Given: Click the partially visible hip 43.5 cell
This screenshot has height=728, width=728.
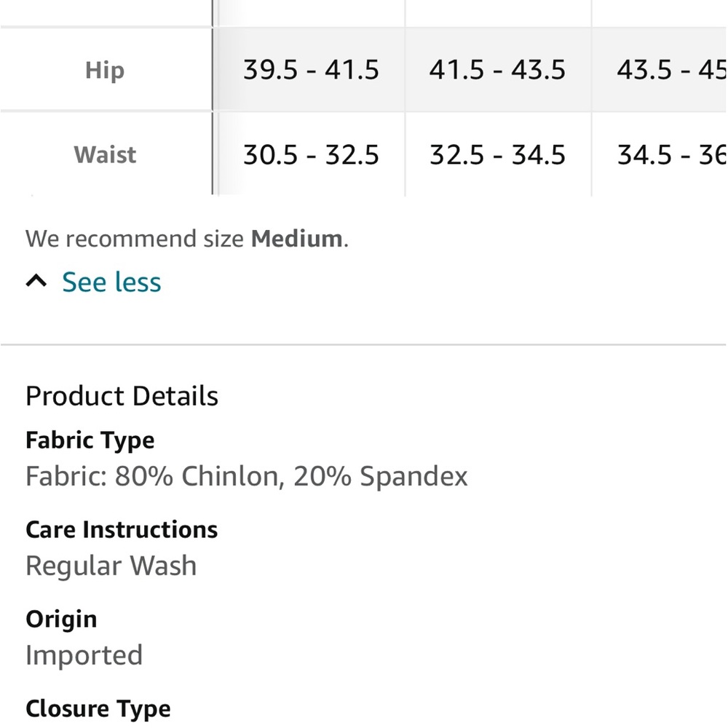Looking at the screenshot, I should pos(670,71).
